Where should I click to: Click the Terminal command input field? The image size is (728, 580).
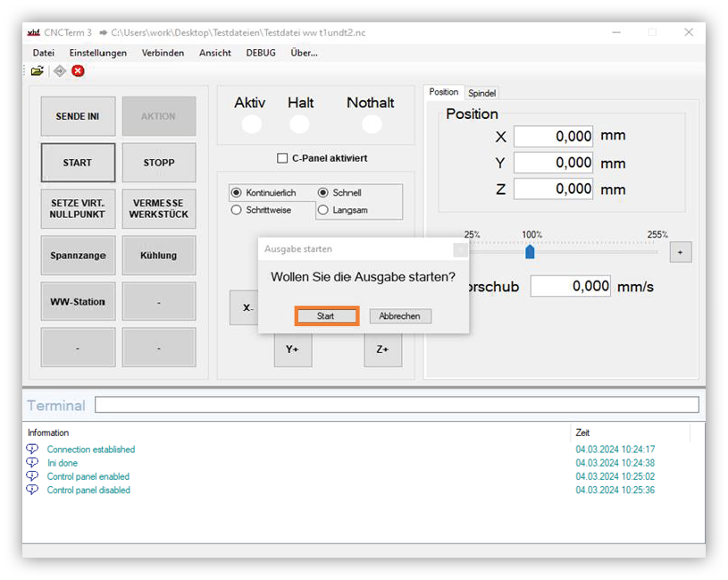point(397,405)
